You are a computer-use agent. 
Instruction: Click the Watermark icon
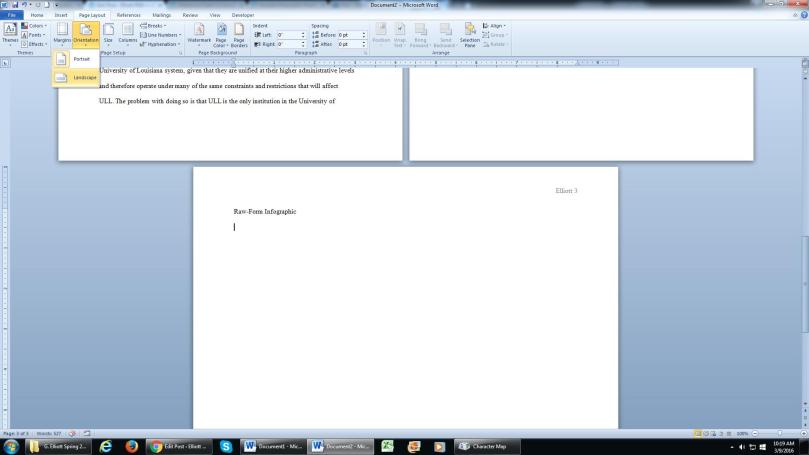coord(199,34)
